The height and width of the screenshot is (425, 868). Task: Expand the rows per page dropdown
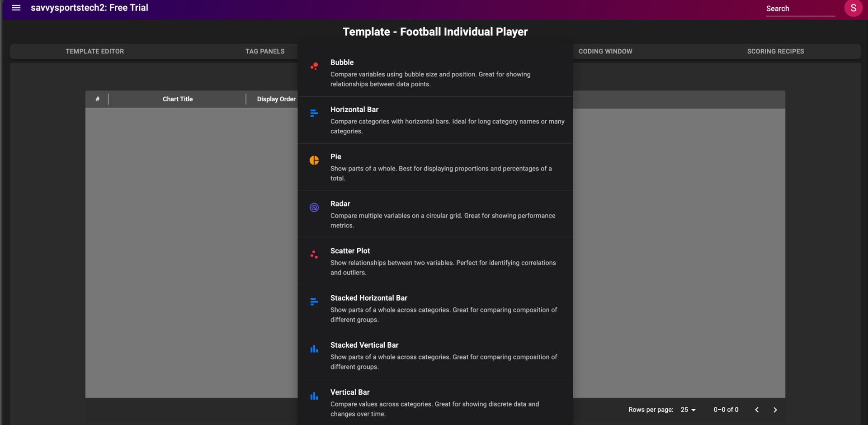tap(688, 410)
